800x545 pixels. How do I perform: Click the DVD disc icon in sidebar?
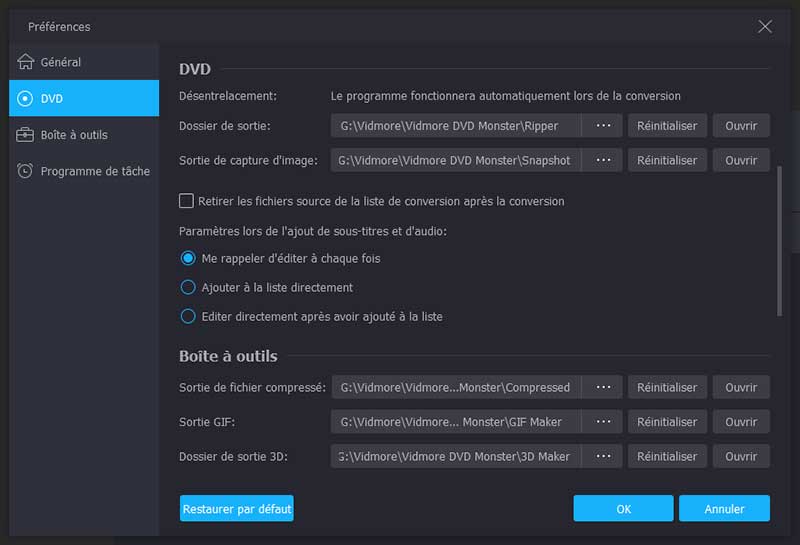tap(26, 99)
